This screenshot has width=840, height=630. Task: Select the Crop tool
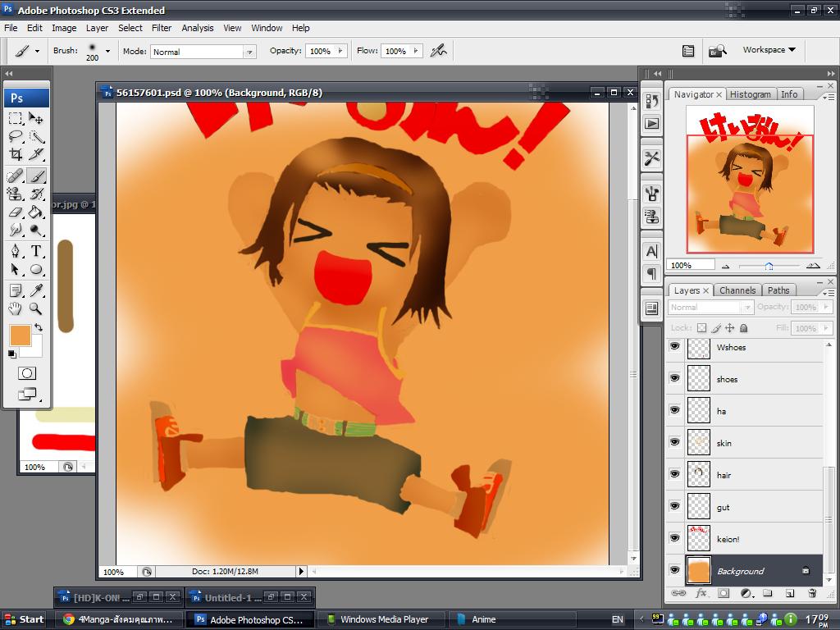(x=16, y=154)
